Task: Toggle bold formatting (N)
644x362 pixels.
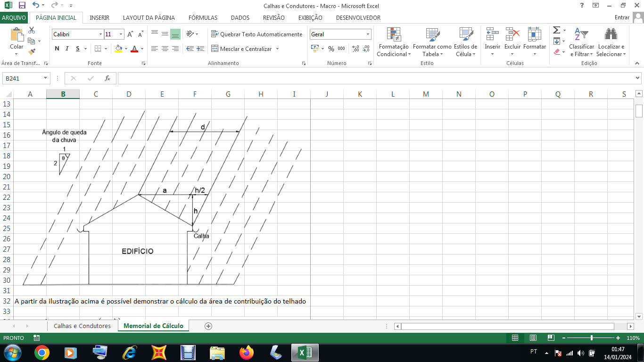Action: point(57,49)
